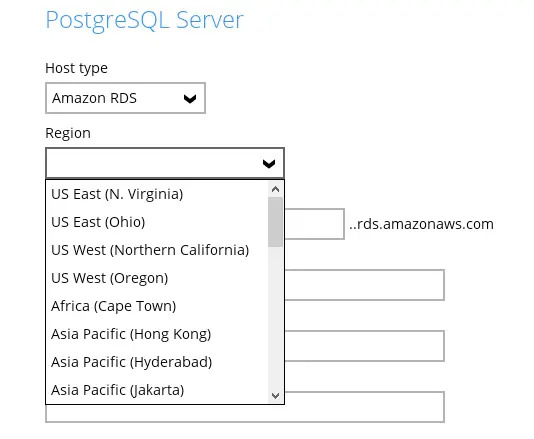This screenshot has width=534, height=439.
Task: Click the bottom input field under the list
Action: pyautogui.click(x=245, y=413)
